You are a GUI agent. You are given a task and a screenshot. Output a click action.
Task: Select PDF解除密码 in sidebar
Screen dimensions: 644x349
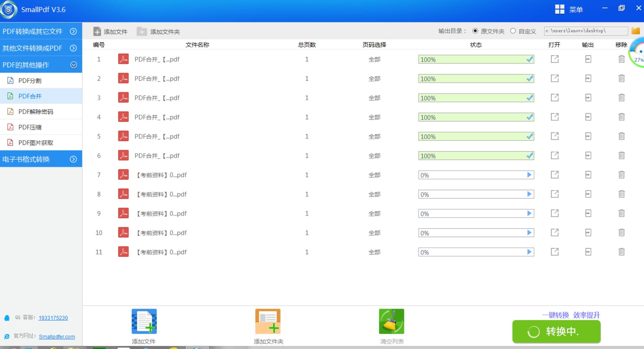click(41, 111)
